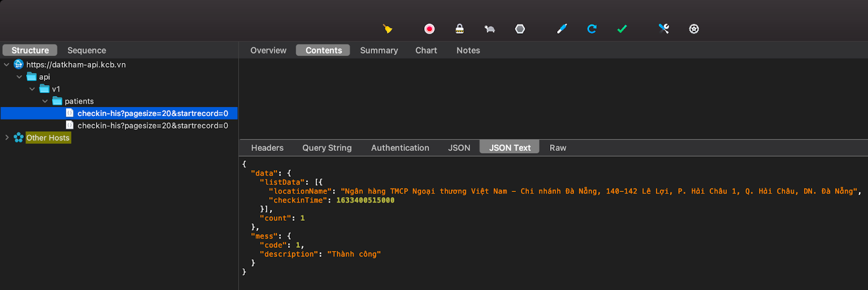
Task: Click the document icon of second request
Action: pyautogui.click(x=69, y=125)
